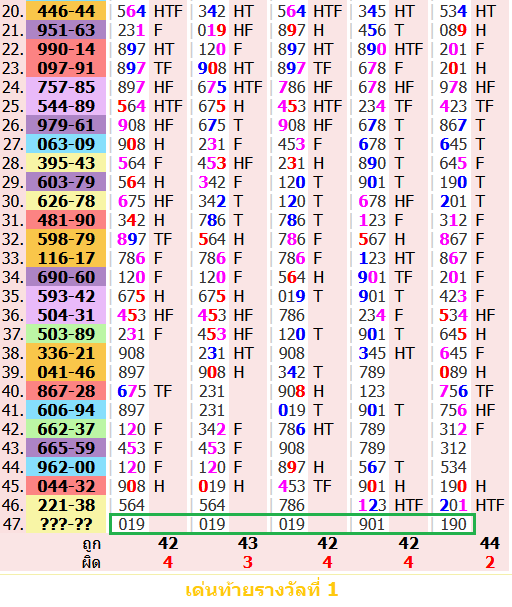The width and height of the screenshot is (512, 607).
Task: Select the 190 T cell in row 29
Action: coord(462,182)
